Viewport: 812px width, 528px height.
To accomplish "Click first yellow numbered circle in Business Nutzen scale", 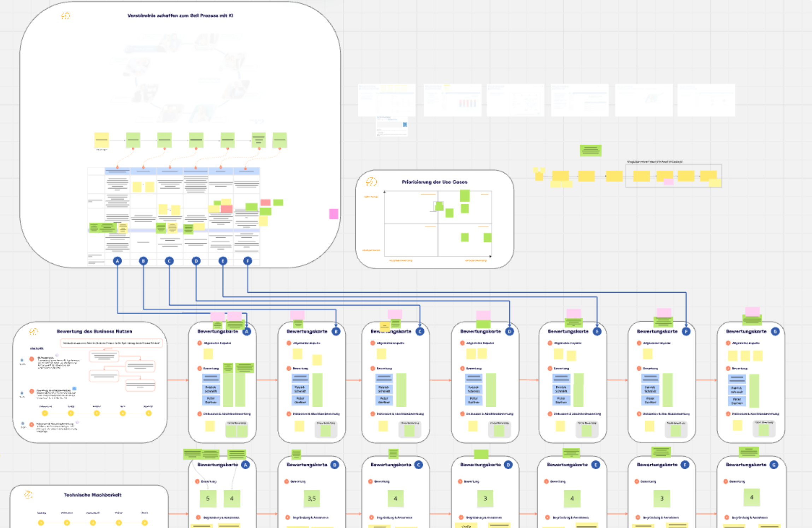I will tap(45, 413).
